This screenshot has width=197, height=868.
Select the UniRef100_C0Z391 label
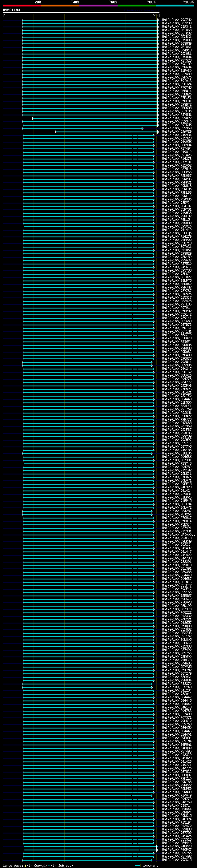177,460
